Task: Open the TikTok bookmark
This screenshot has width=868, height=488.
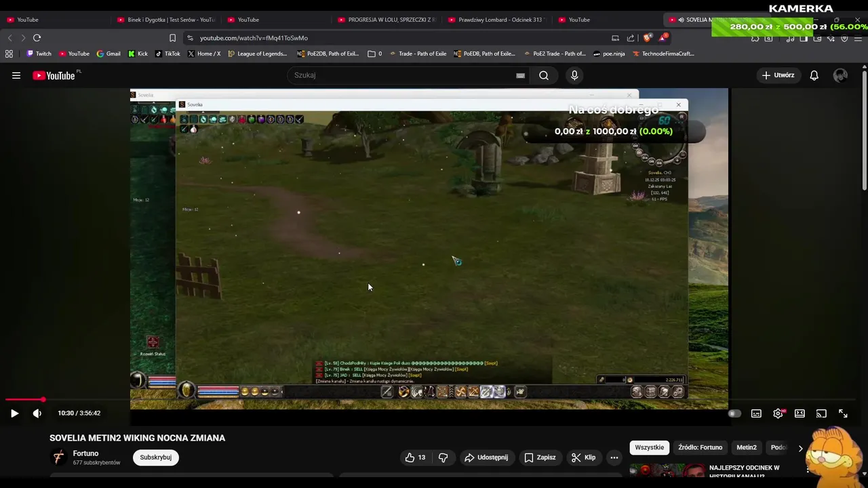Action: pos(167,54)
